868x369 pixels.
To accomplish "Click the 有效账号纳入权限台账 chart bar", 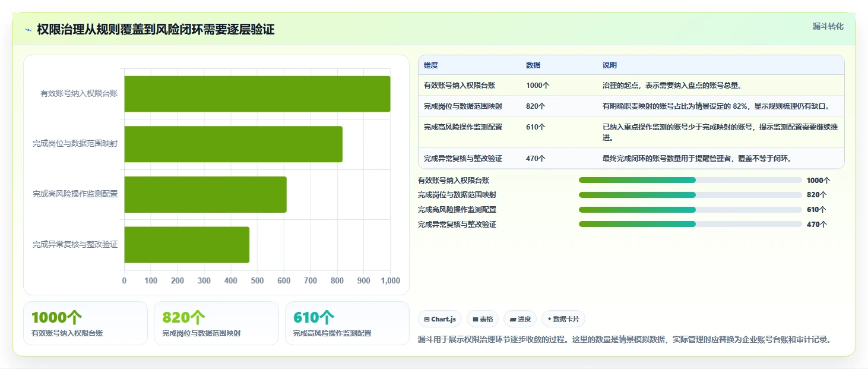I will tap(257, 94).
